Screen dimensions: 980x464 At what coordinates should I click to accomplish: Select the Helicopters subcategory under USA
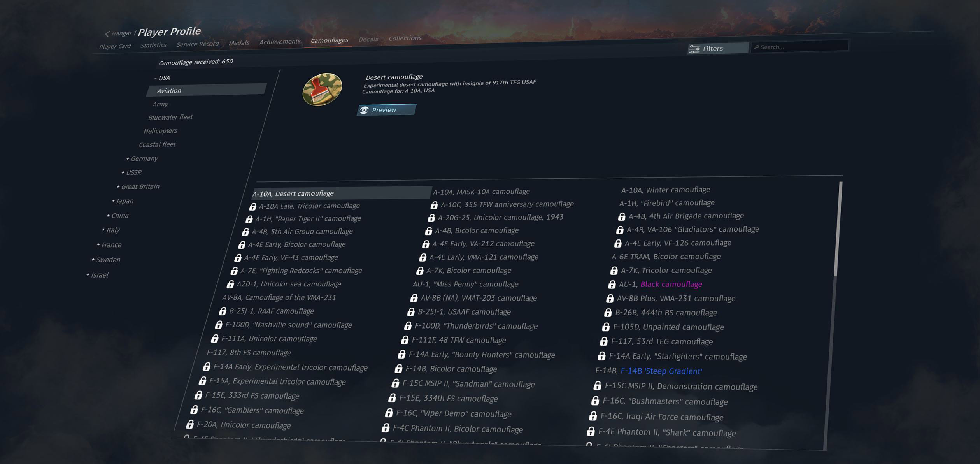(x=160, y=131)
